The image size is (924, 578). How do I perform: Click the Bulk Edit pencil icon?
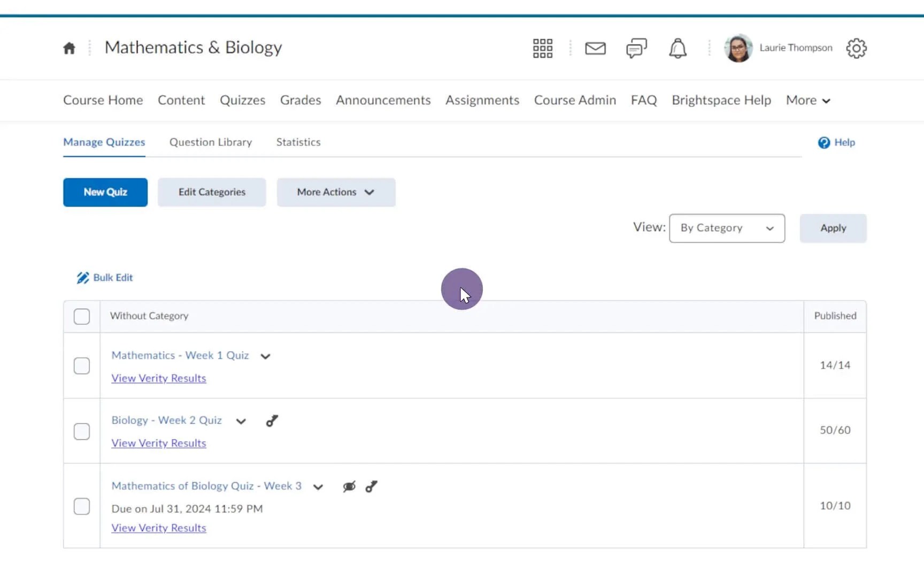(x=83, y=278)
